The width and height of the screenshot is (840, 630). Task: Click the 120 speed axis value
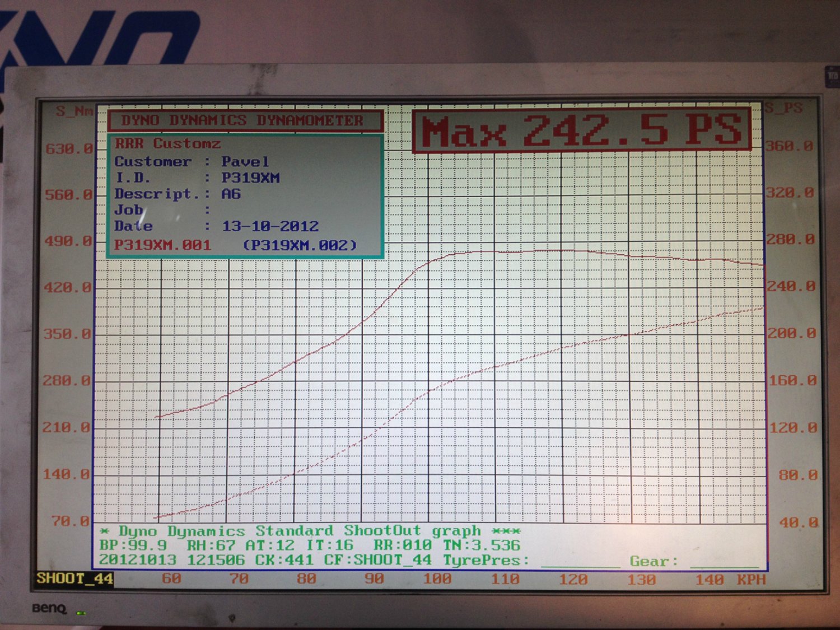point(573,579)
